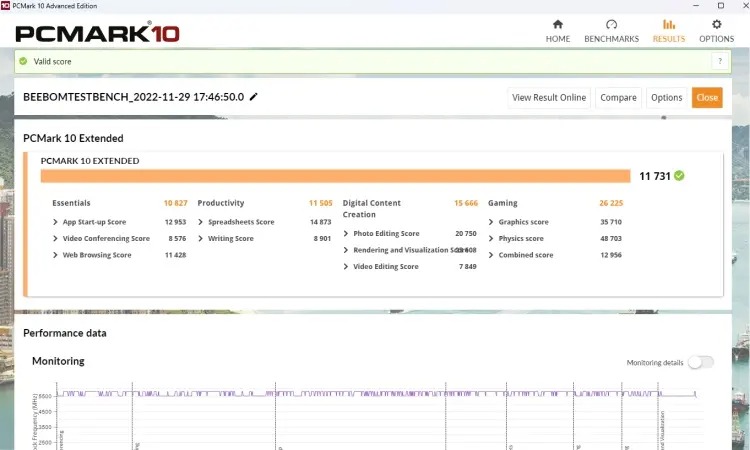Click the pencil icon to rename result
The width and height of the screenshot is (750, 450).
pyautogui.click(x=254, y=97)
